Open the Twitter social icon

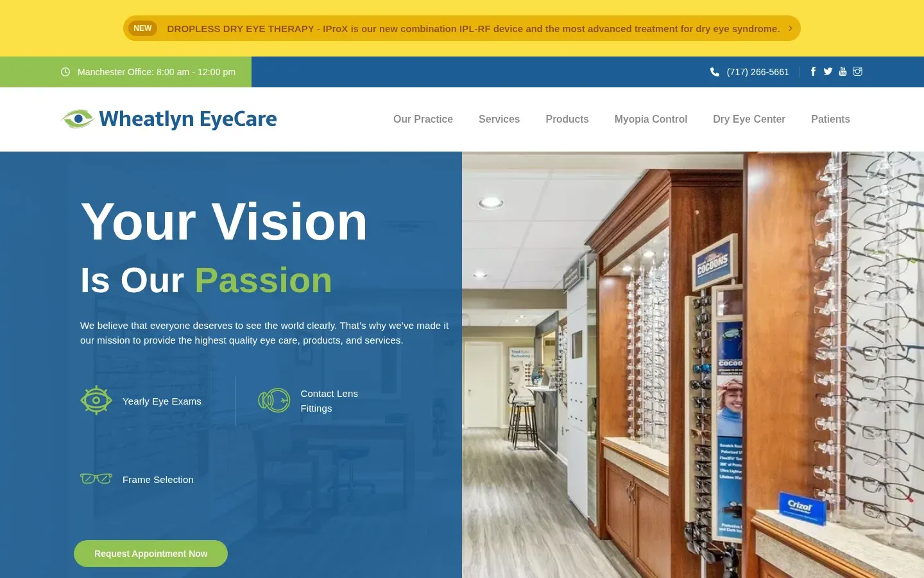point(828,71)
